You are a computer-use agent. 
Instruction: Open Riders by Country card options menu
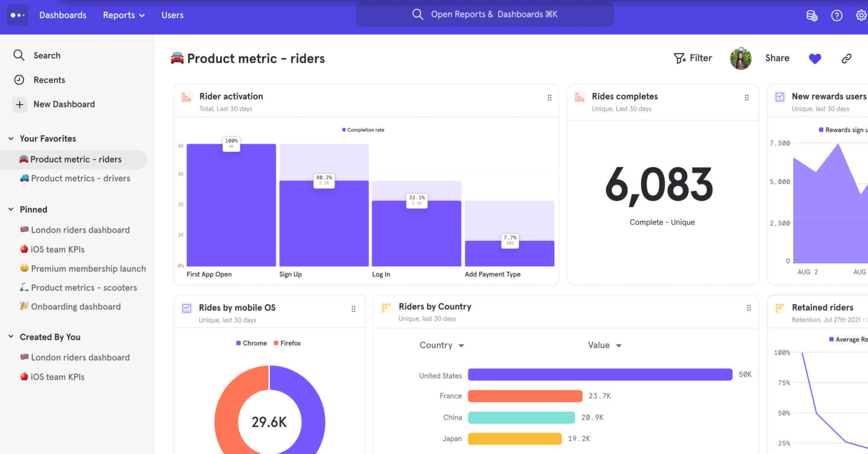749,308
